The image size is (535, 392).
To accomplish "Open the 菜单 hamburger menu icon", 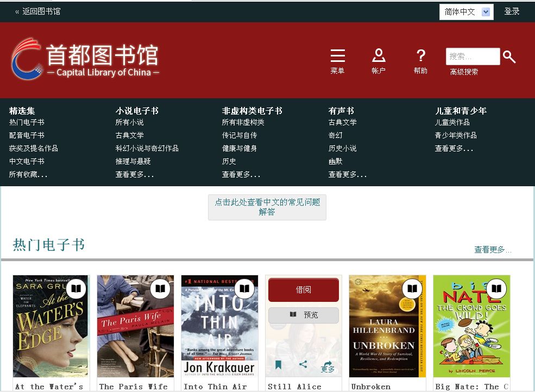I will click(x=337, y=56).
